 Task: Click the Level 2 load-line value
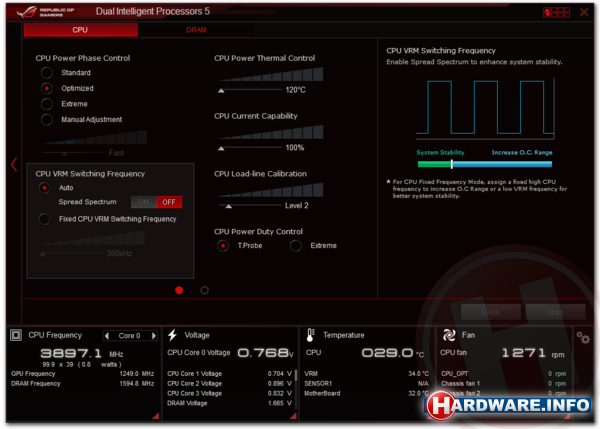point(297,206)
